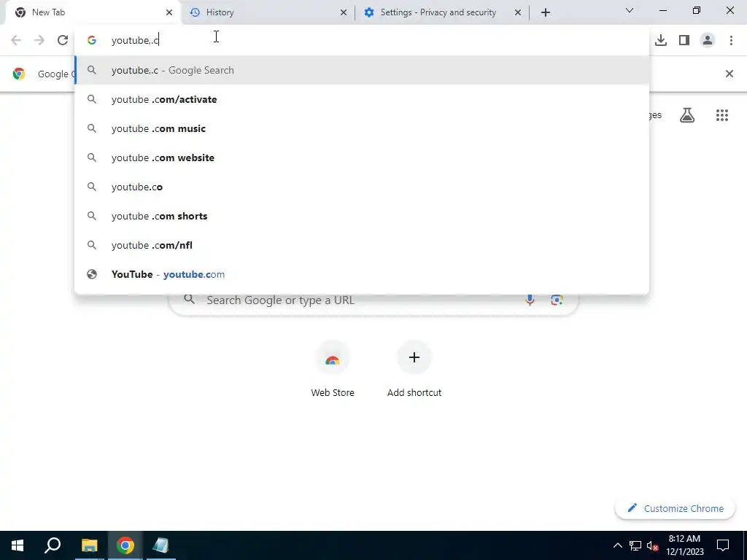Open a new tab with the plus button
Viewport: 747px width, 560px height.
point(546,12)
